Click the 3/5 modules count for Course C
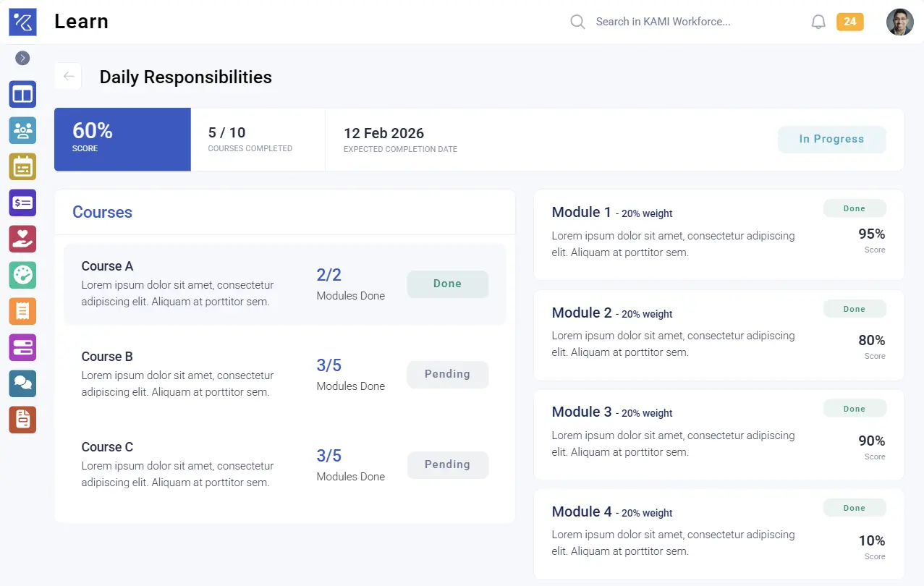The image size is (924, 586). coord(329,456)
